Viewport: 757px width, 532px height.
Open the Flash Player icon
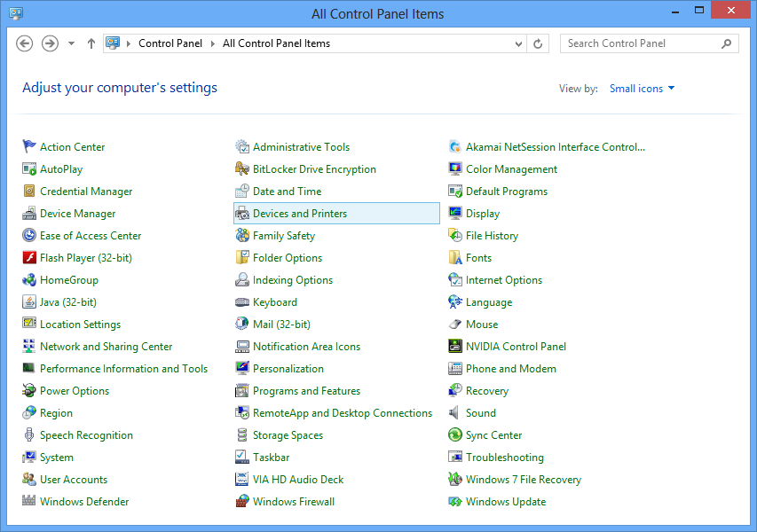(29, 257)
